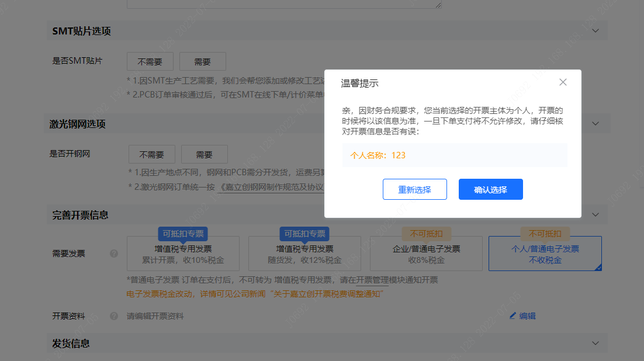Collapse the 完善开票信息 section chevron

(x=595, y=215)
